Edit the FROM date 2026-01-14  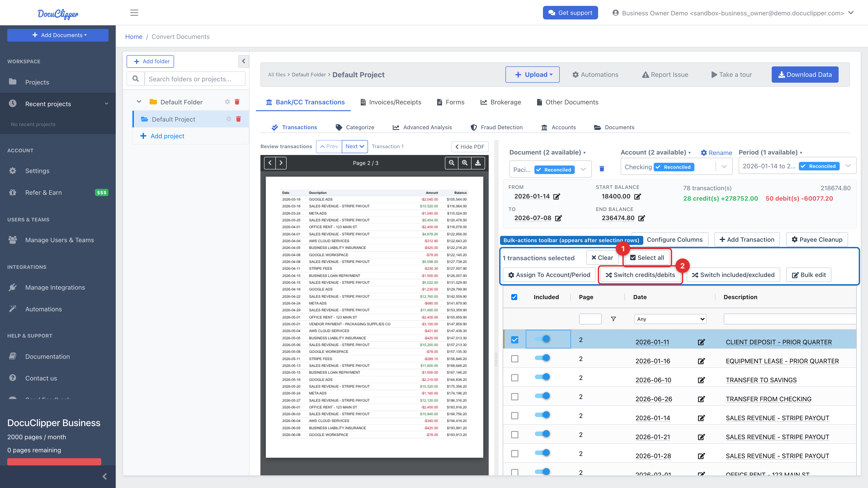click(x=557, y=196)
